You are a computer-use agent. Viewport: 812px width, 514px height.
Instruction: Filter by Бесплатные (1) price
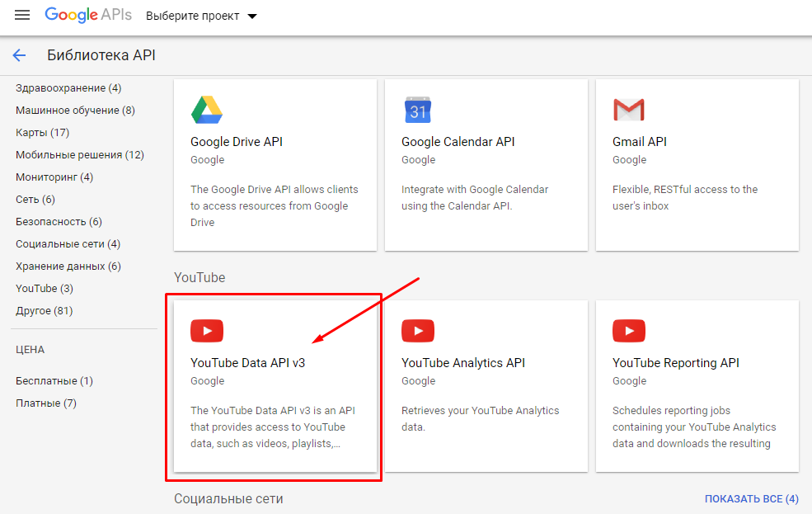click(x=54, y=381)
